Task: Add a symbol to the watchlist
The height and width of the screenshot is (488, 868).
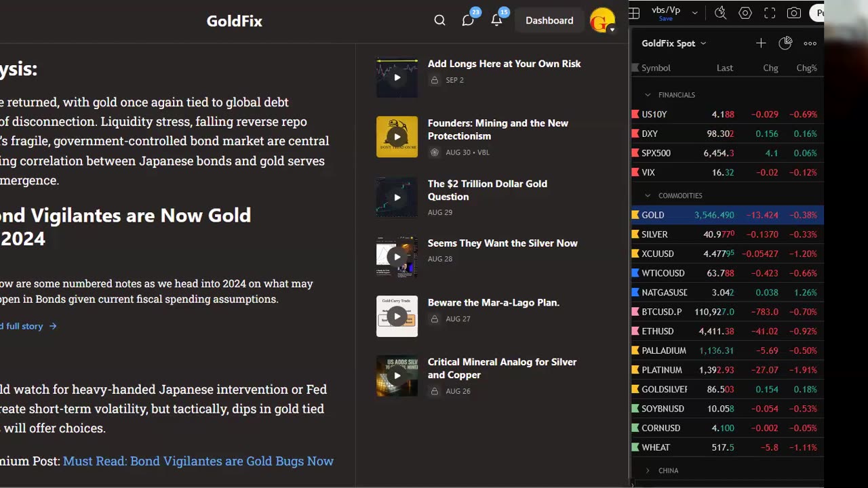Action: [x=761, y=43]
